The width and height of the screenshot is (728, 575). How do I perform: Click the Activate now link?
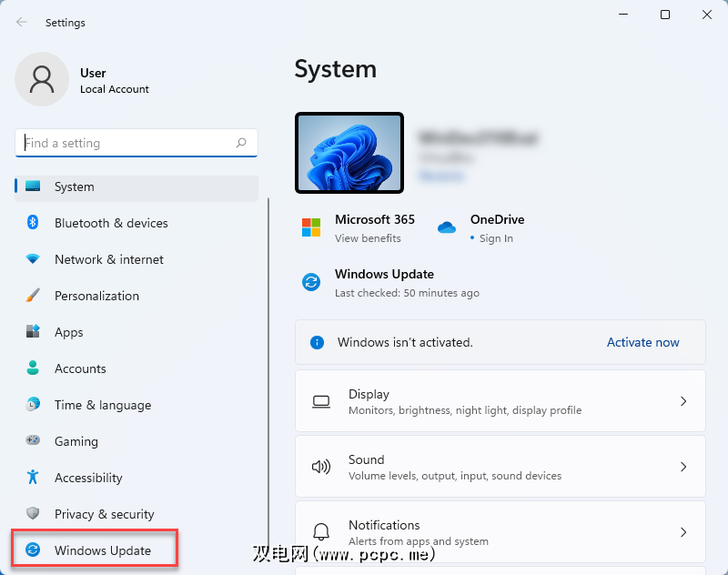643,342
